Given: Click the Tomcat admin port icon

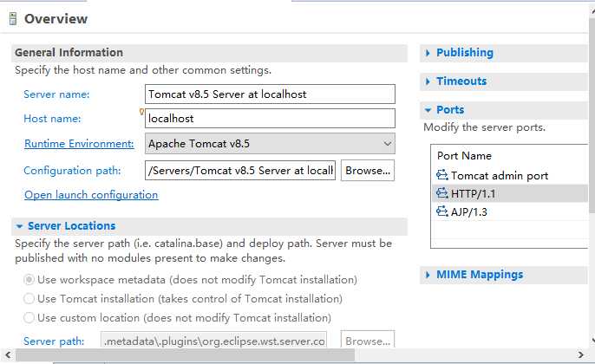Looking at the screenshot, I should 441,175.
